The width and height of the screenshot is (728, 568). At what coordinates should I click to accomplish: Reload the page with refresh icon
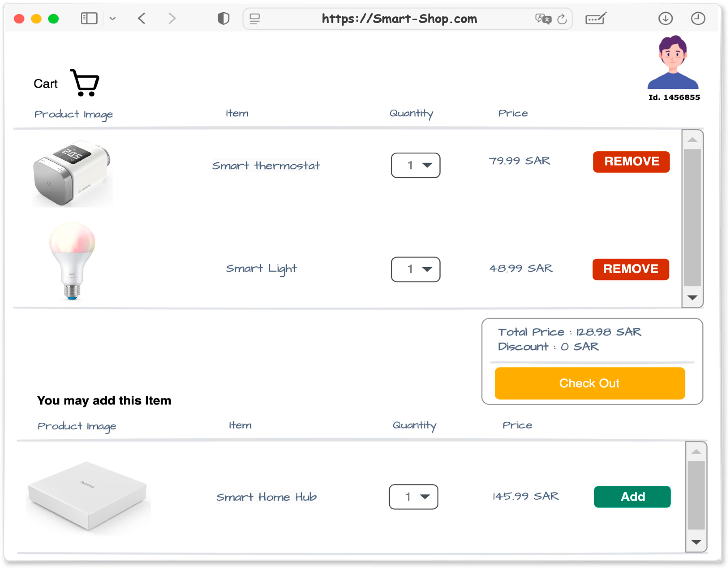(x=562, y=19)
